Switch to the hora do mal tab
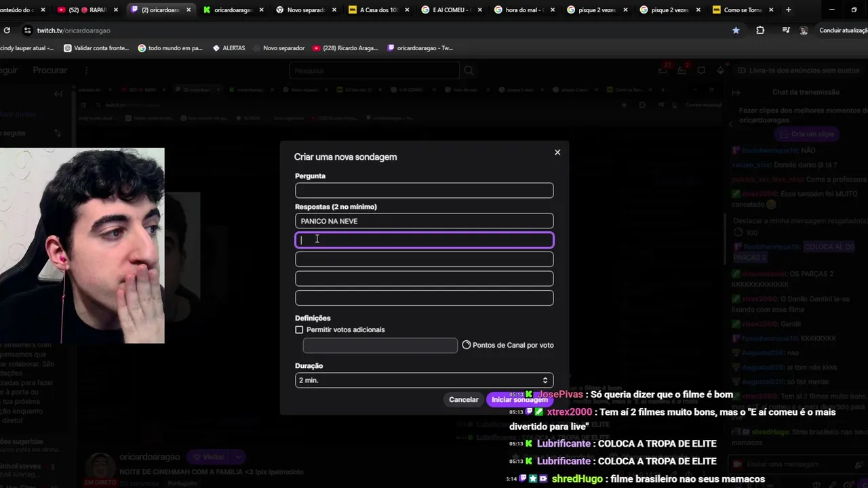 point(525,10)
